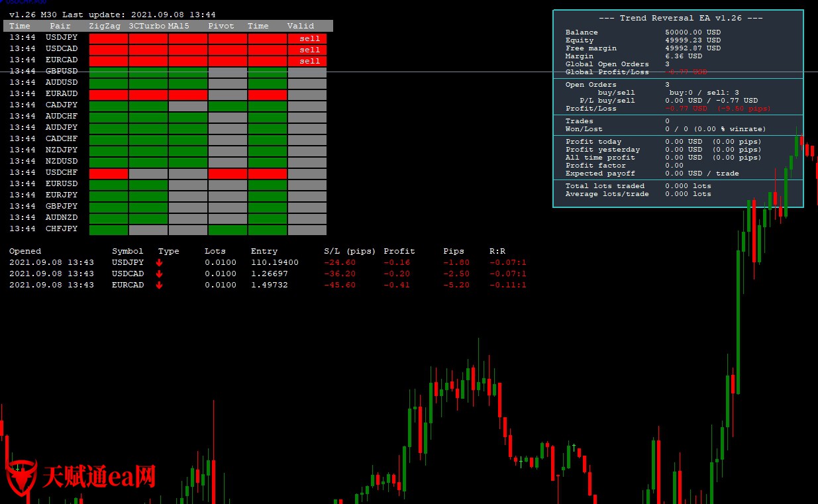Click the green ZigZag cell for GBPUSD
The height and width of the screenshot is (504, 818).
coord(109,72)
